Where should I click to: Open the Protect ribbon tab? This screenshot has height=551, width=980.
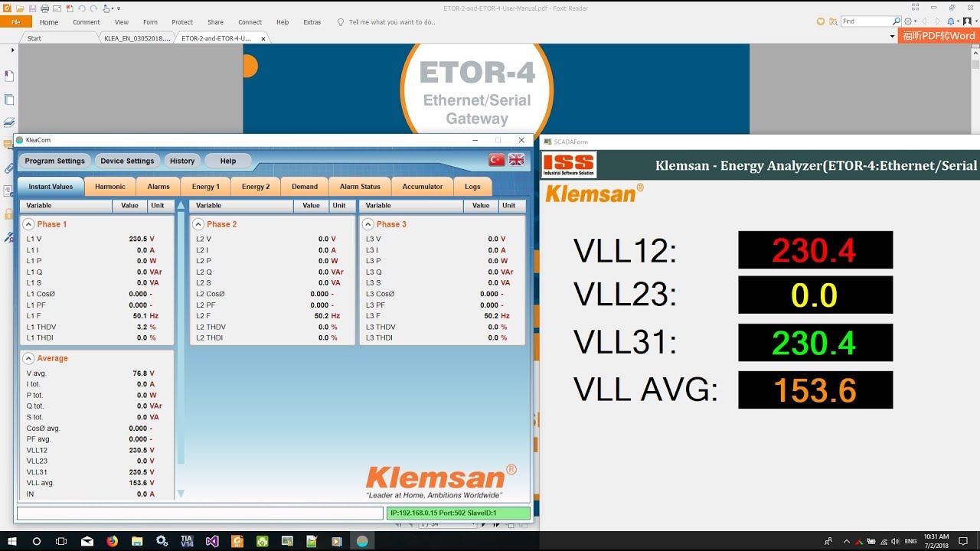pos(182,22)
